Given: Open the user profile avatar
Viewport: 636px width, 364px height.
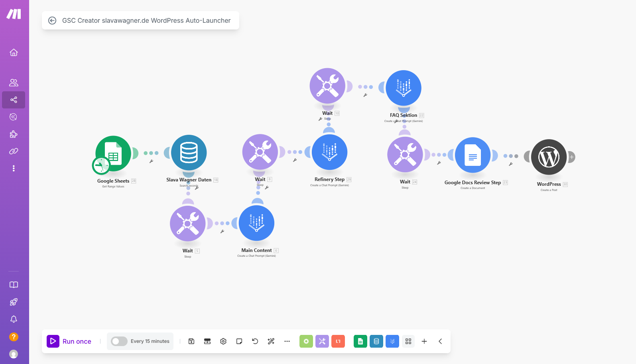Looking at the screenshot, I should point(14,354).
